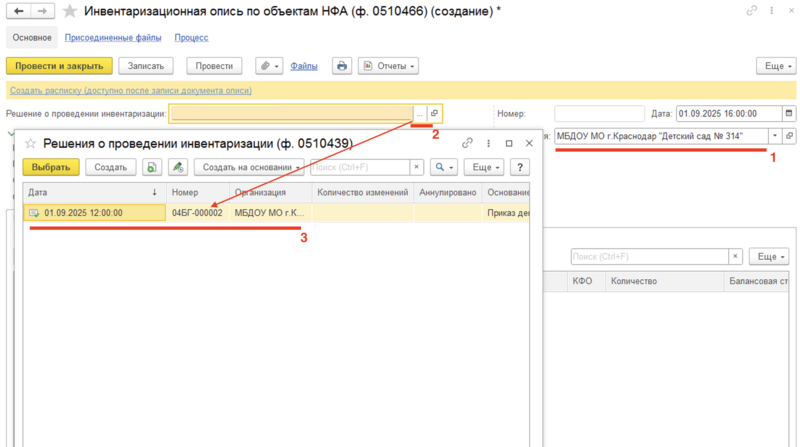Open the Процесс tab
The height and width of the screenshot is (447, 800).
coord(191,37)
